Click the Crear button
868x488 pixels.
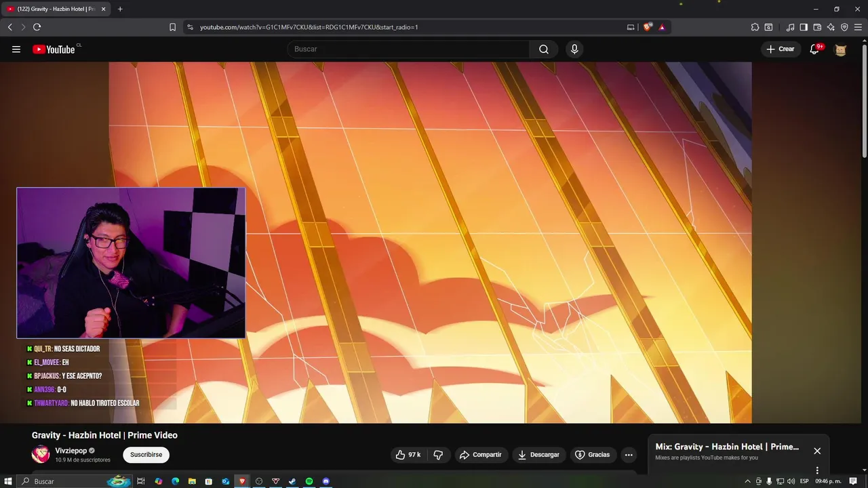coord(781,49)
